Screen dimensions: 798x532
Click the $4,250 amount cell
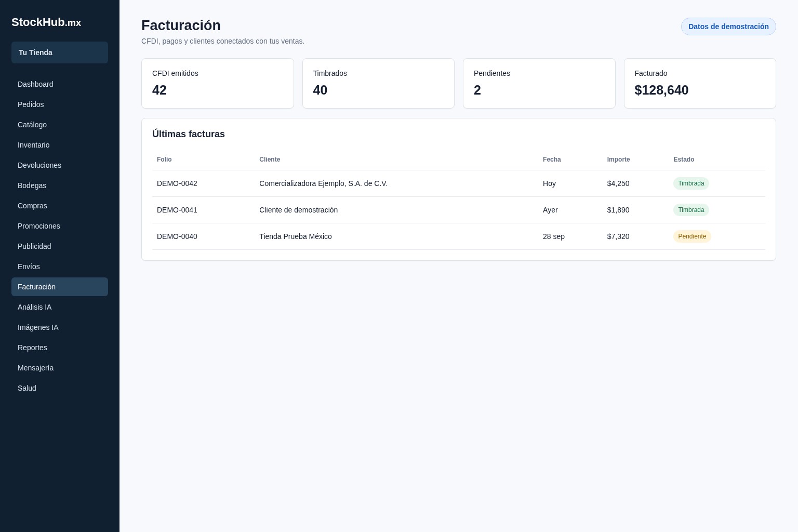[618, 183]
